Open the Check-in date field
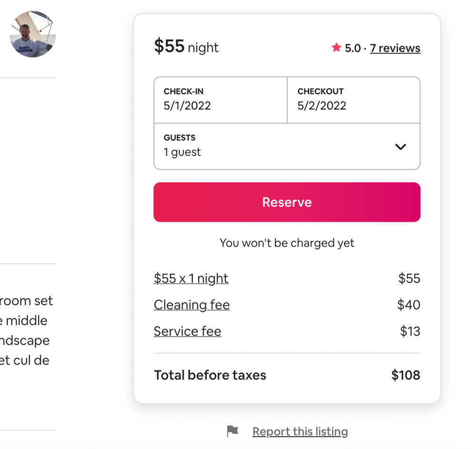The height and width of the screenshot is (449, 476). [220, 100]
